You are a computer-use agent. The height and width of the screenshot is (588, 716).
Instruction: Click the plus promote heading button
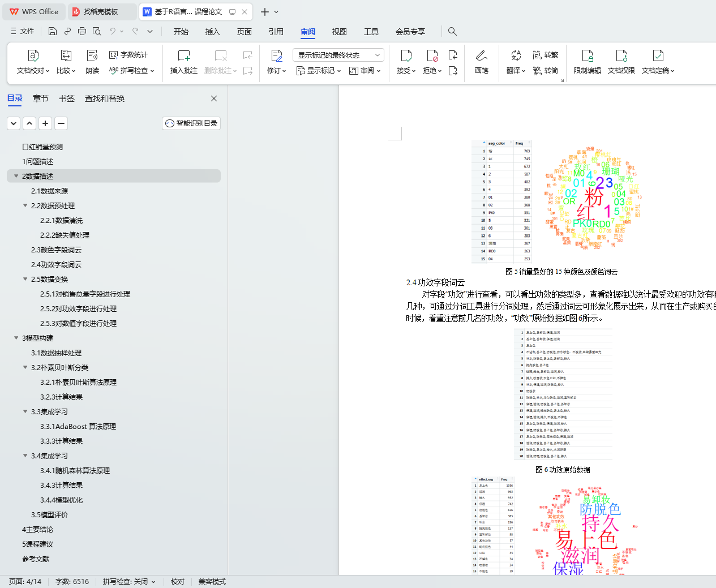click(45, 123)
